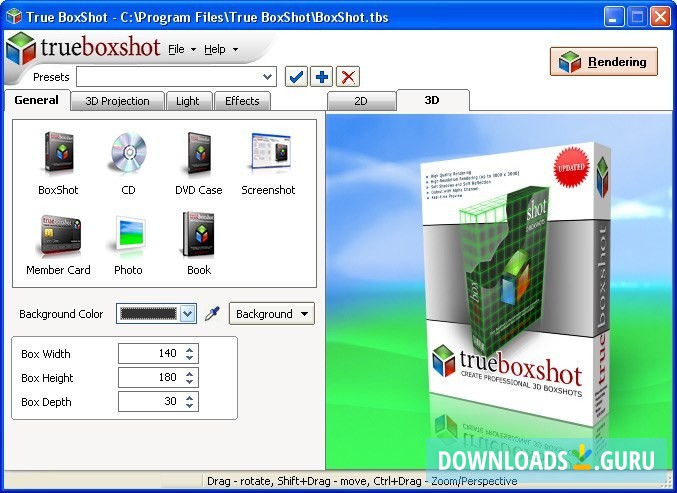Click the 'Box Depth' label text

click(46, 402)
